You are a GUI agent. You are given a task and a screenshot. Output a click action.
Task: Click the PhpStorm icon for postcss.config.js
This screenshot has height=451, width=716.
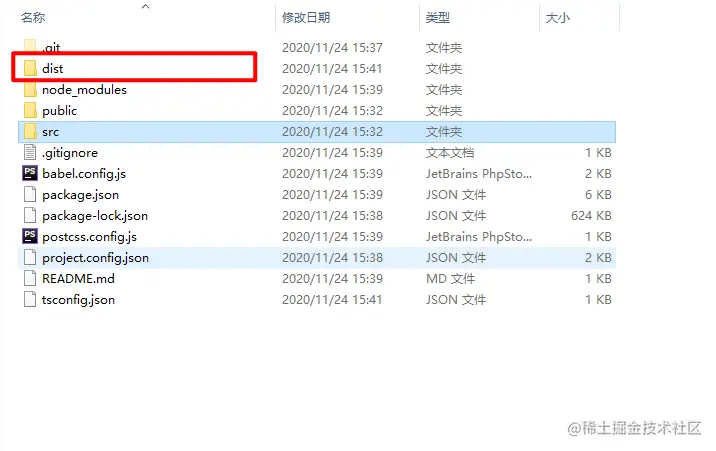coord(30,236)
